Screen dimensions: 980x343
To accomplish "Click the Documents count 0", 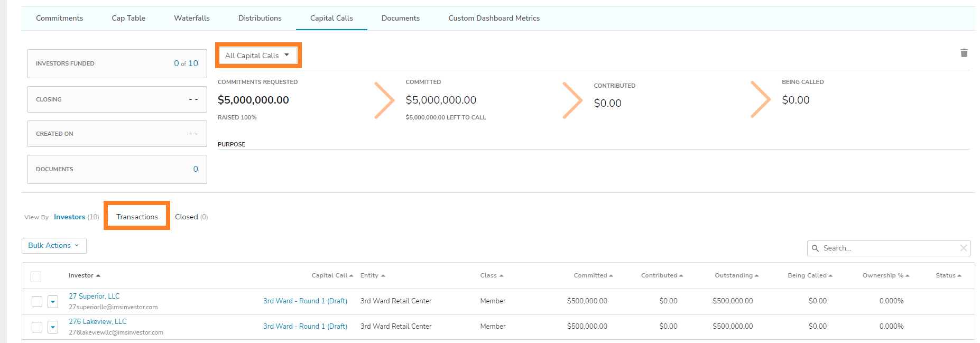I will pyautogui.click(x=196, y=169).
